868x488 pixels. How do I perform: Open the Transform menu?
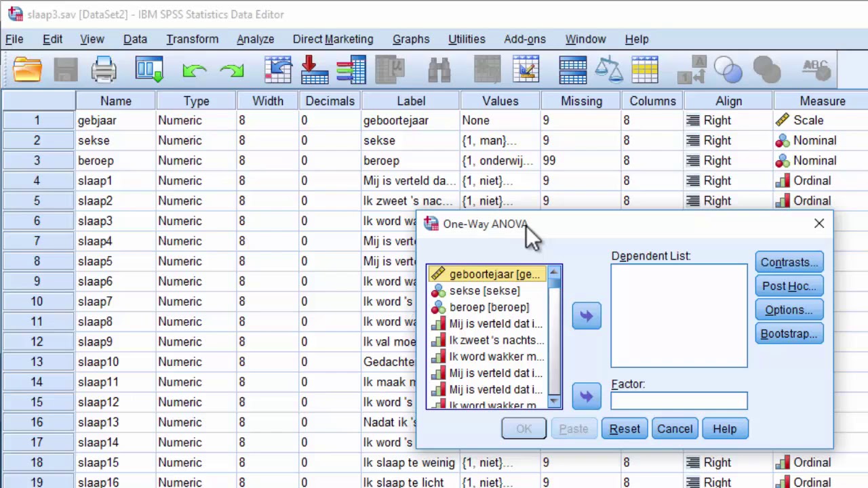(x=193, y=39)
